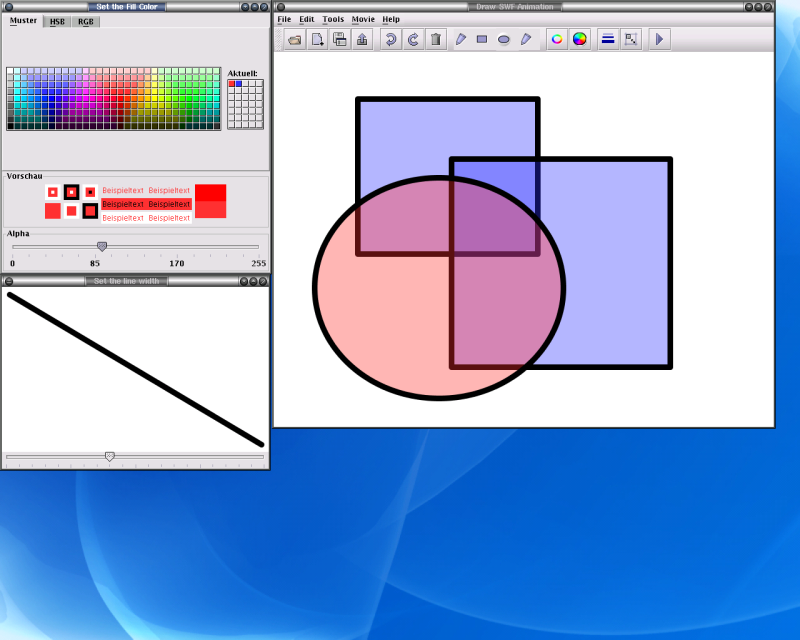800x640 pixels.
Task: Click the Play animation arrow button
Action: [x=659, y=40]
